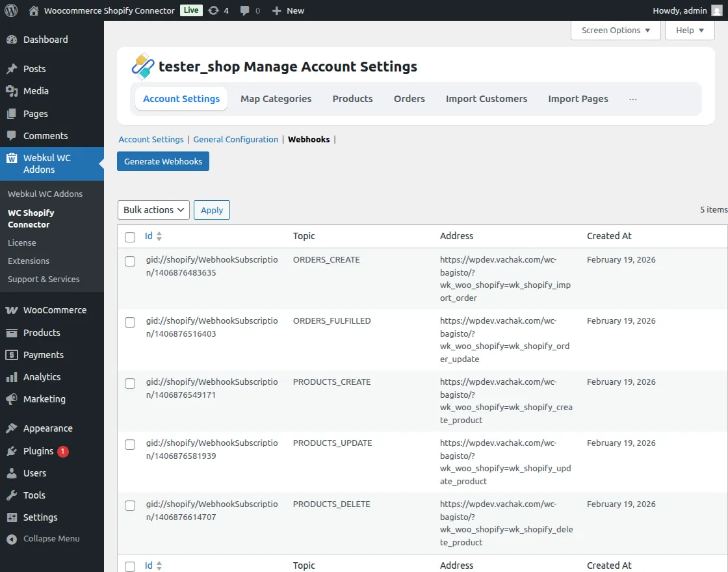Click the comments bubble icon in admin bar
728x572 pixels.
pos(245,10)
